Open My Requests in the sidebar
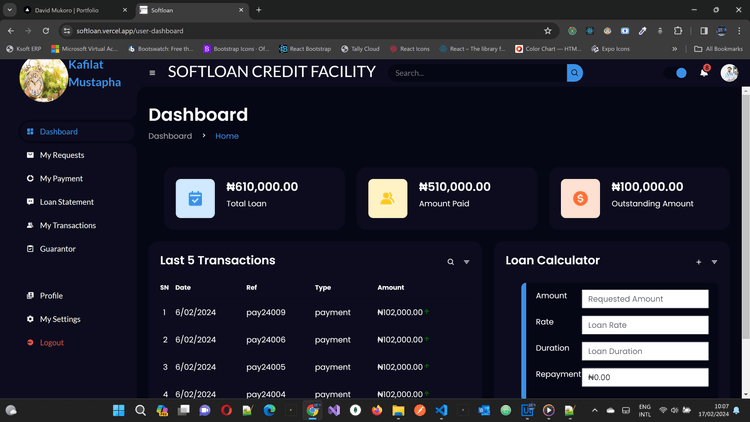Screen dimensions: 750x422 coord(62,155)
